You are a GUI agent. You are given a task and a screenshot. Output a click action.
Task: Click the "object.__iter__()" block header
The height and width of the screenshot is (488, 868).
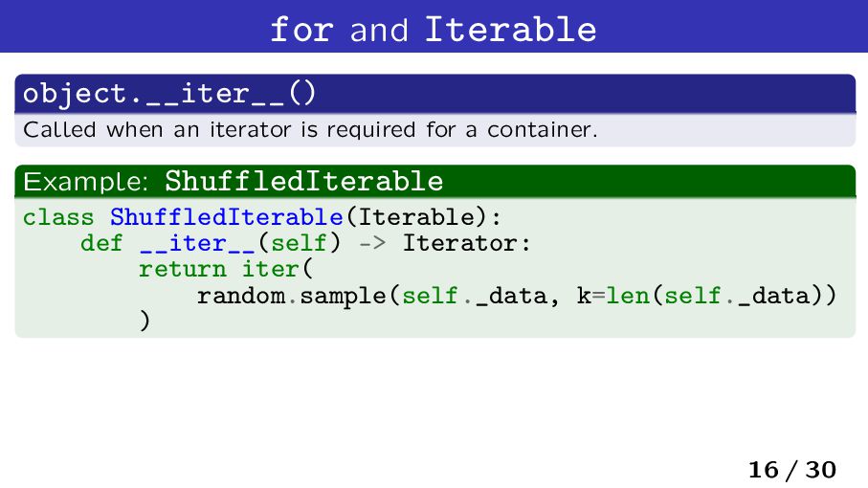point(168,94)
